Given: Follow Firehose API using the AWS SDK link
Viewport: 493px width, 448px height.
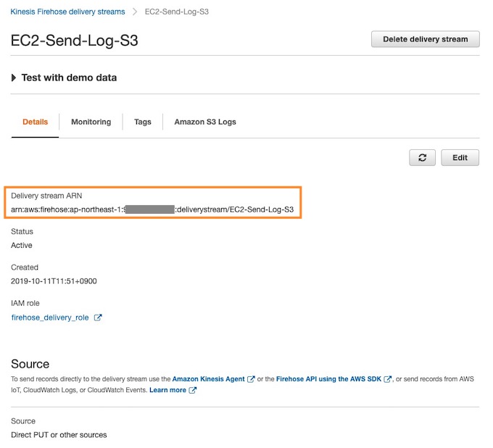Looking at the screenshot, I should 328,379.
